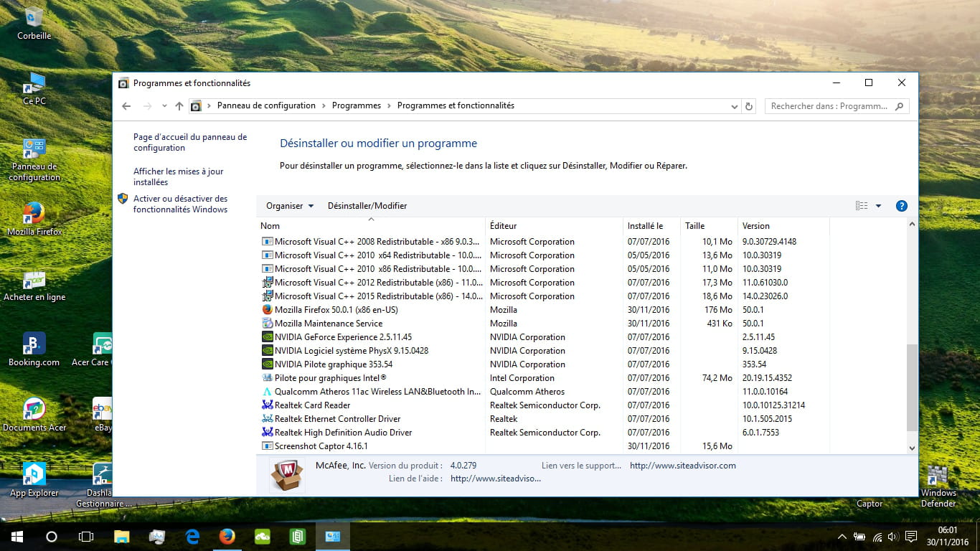
Task: Open Firefox from the taskbar
Action: pyautogui.click(x=227, y=537)
